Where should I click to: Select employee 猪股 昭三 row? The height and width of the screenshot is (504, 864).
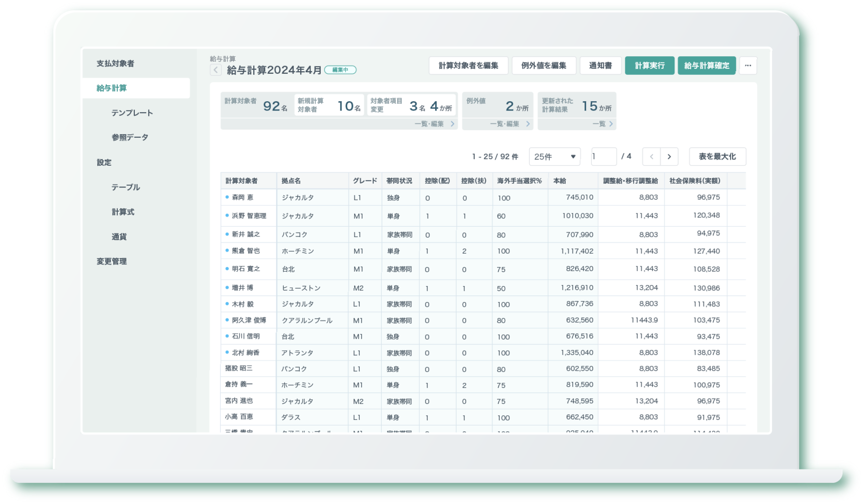click(483, 369)
